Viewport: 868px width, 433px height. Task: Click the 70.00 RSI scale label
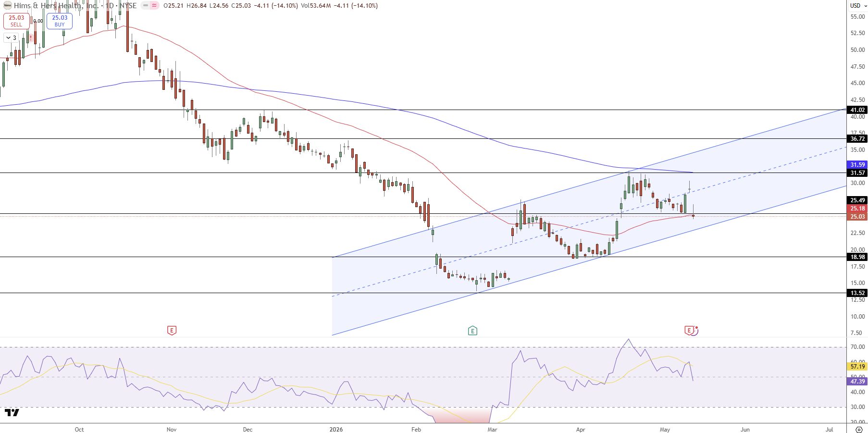click(x=857, y=347)
